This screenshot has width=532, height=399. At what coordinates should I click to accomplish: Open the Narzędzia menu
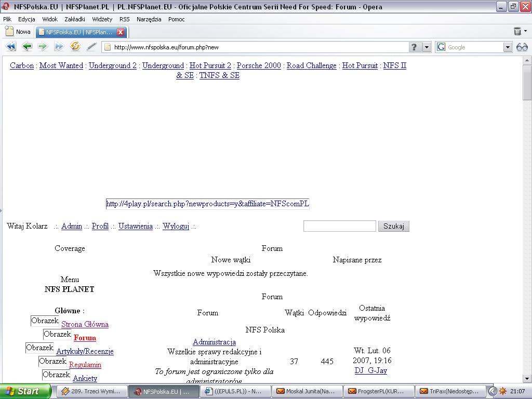149,19
